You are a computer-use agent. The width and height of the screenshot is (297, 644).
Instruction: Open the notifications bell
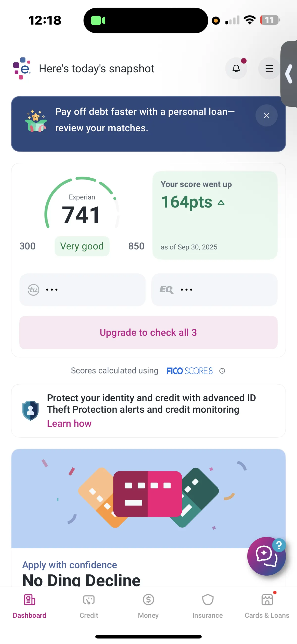236,68
